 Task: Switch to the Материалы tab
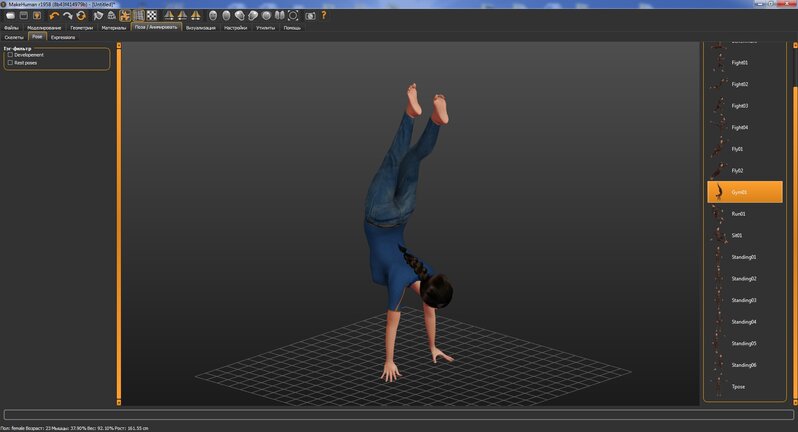(114, 28)
